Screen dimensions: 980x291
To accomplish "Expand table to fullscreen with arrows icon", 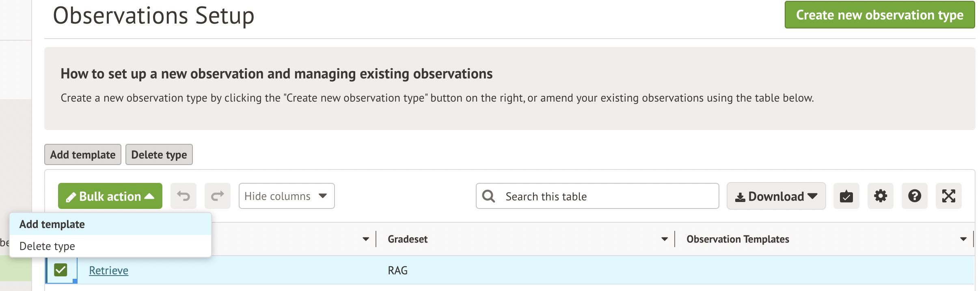I will coord(948,196).
